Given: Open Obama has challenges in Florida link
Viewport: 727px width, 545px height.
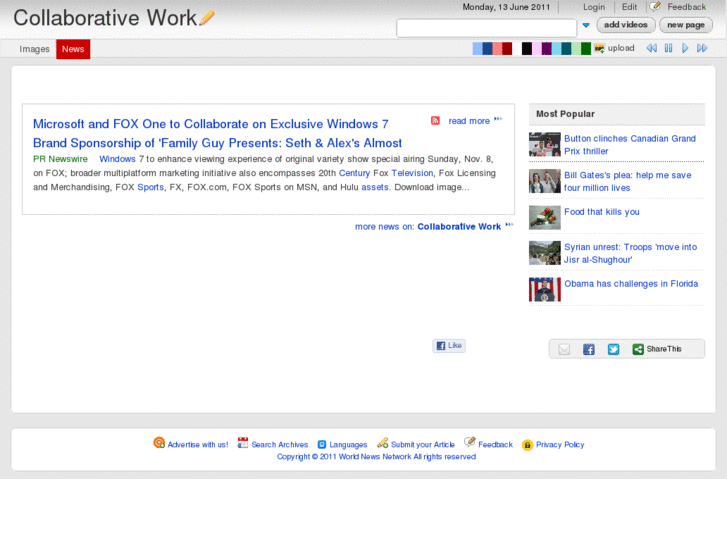Looking at the screenshot, I should point(631,284).
